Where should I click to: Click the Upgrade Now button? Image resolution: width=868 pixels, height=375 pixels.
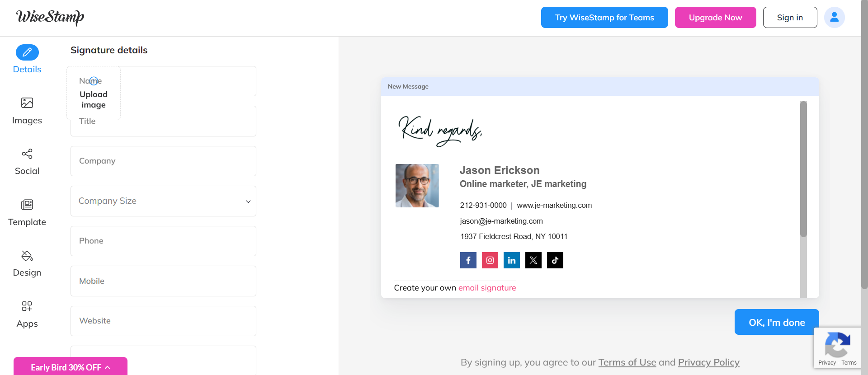pyautogui.click(x=715, y=18)
